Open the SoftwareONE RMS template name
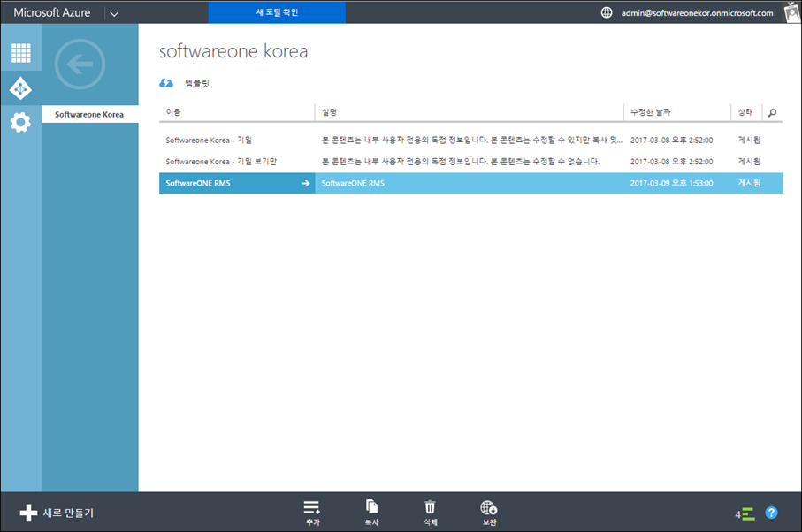 (x=198, y=183)
